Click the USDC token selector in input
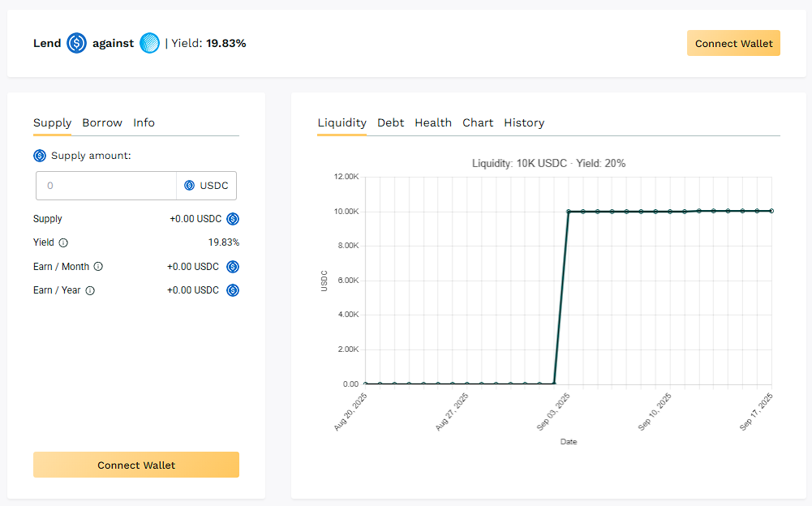The height and width of the screenshot is (506, 812). [207, 186]
